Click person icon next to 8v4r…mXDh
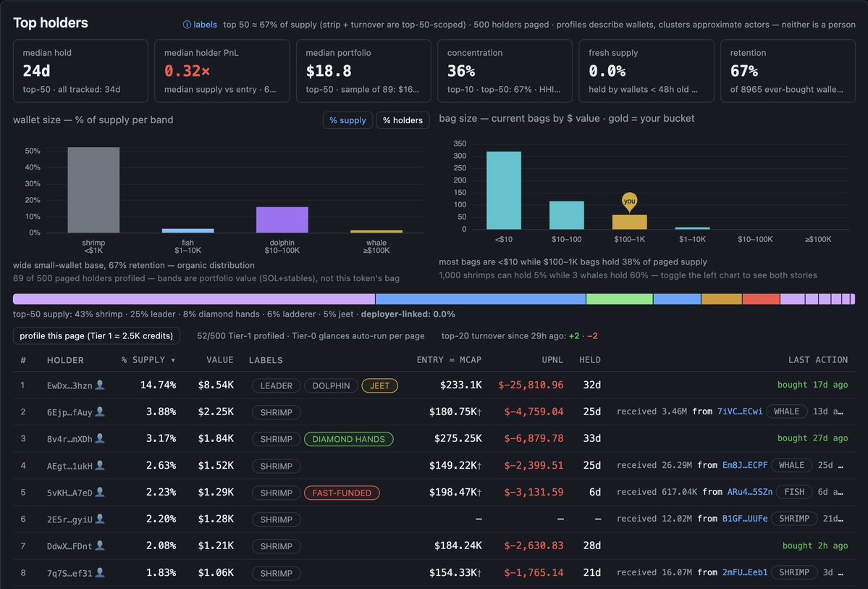This screenshot has height=589, width=868. point(100,438)
